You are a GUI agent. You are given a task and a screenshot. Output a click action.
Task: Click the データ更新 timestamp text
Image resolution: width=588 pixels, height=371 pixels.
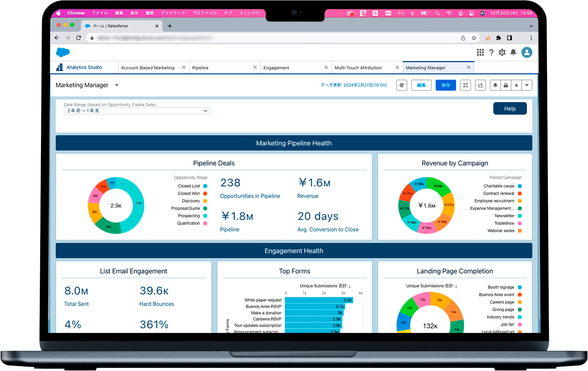tap(354, 85)
